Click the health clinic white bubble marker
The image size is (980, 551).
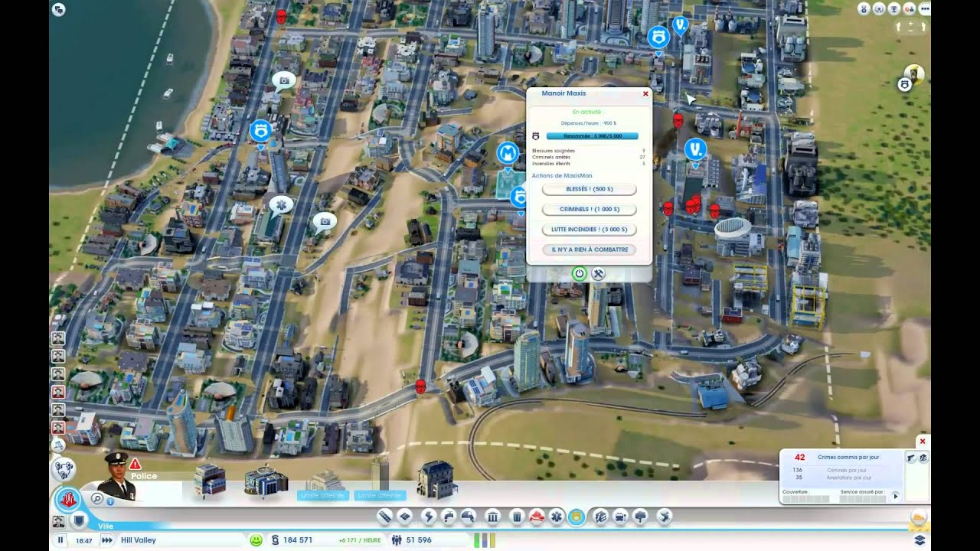coord(280,205)
